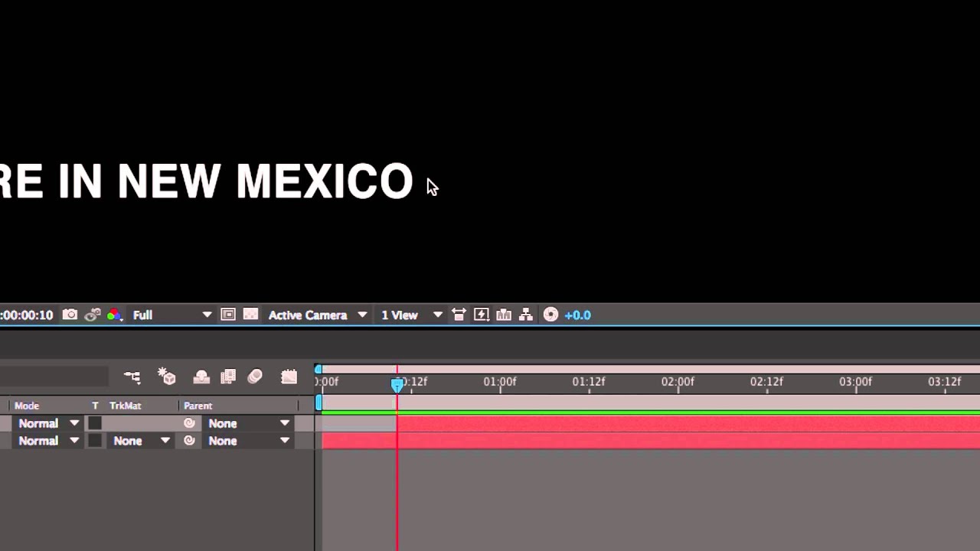
Task: Open the first layer's Normal mode dropdown
Action: pyautogui.click(x=48, y=423)
